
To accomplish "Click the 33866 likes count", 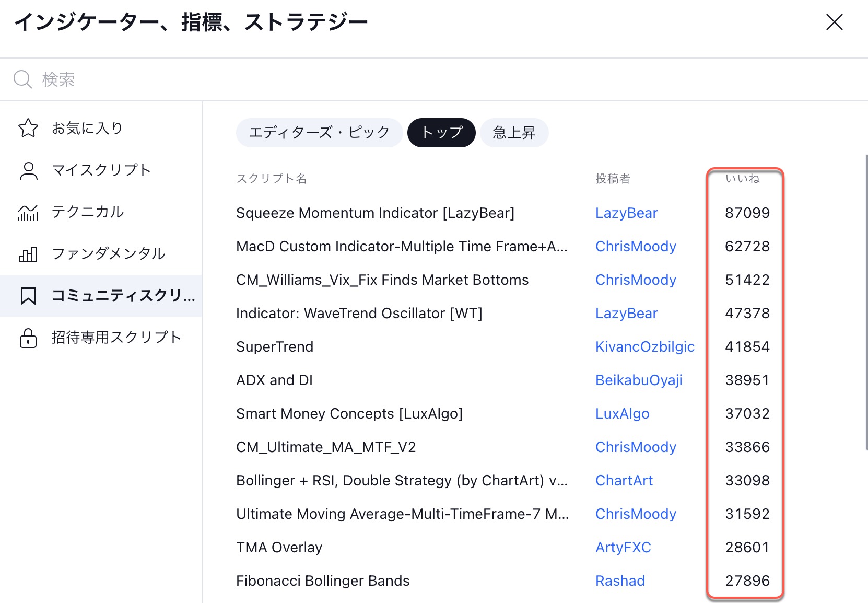I will pos(747,447).
